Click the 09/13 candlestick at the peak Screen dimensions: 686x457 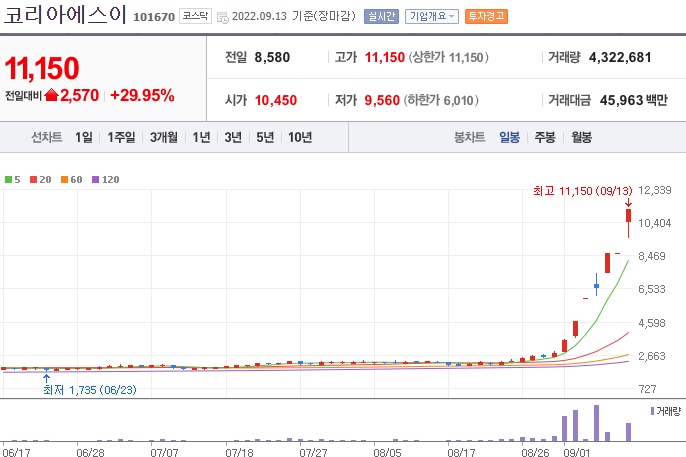click(x=628, y=223)
